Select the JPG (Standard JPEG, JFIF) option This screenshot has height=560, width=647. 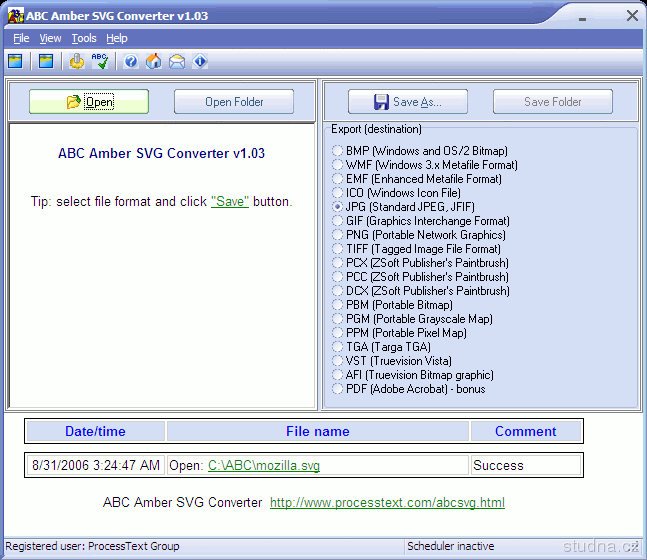[x=404, y=207]
